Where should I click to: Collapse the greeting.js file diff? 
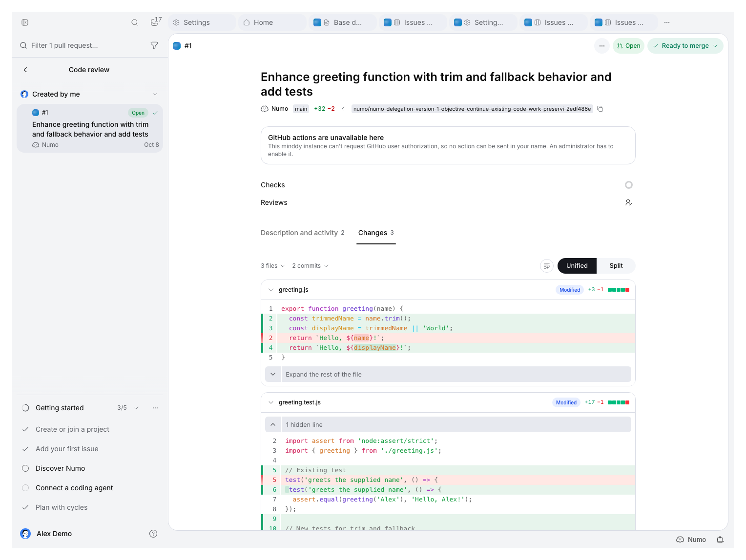[x=271, y=290]
